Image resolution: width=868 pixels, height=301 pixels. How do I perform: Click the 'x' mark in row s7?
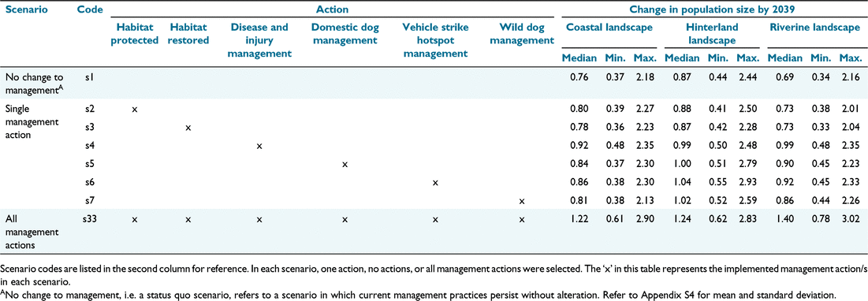(521, 202)
